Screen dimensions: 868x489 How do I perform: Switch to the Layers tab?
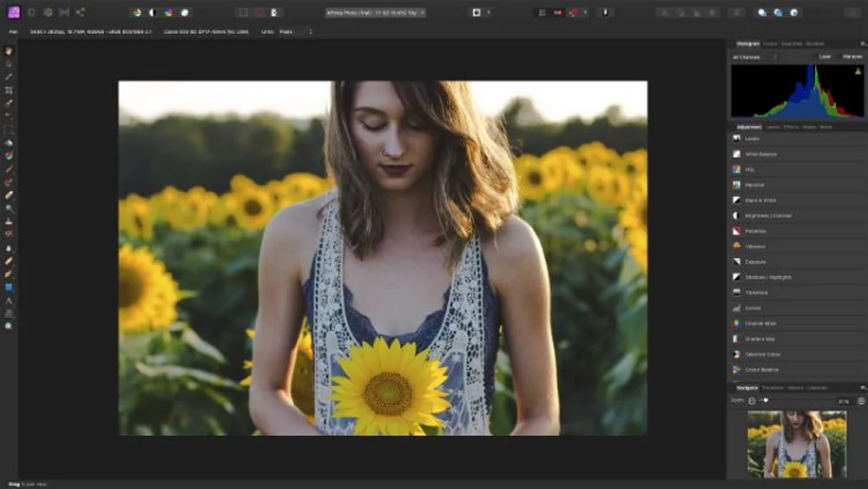tap(771, 127)
